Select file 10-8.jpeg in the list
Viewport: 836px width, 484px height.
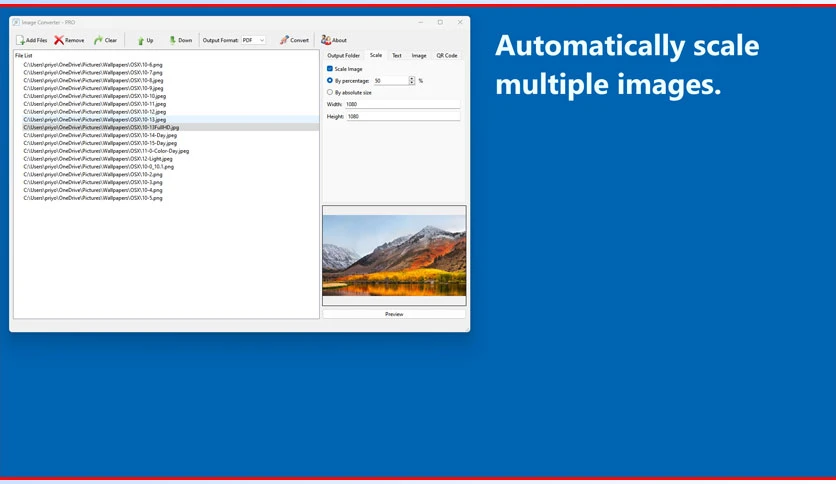93,80
